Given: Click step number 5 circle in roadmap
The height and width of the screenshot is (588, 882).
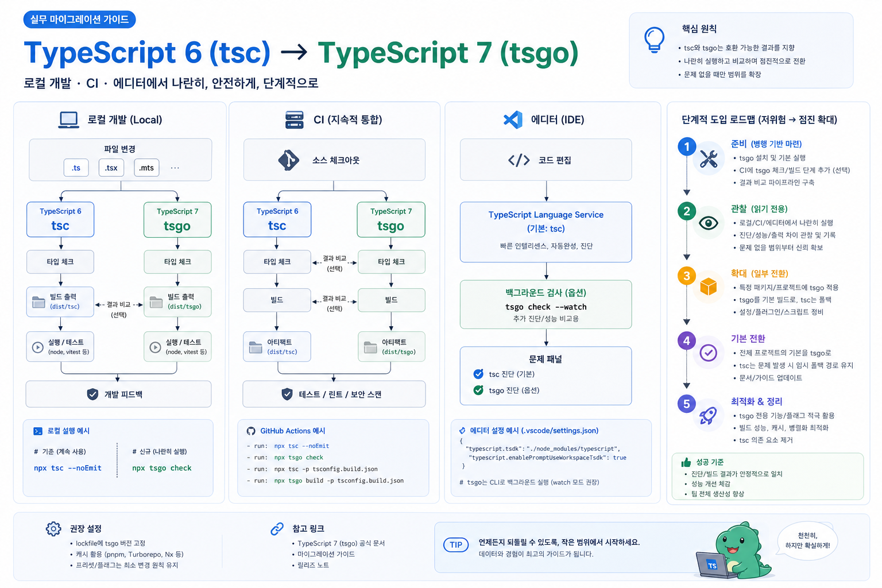Looking at the screenshot, I should 687,404.
